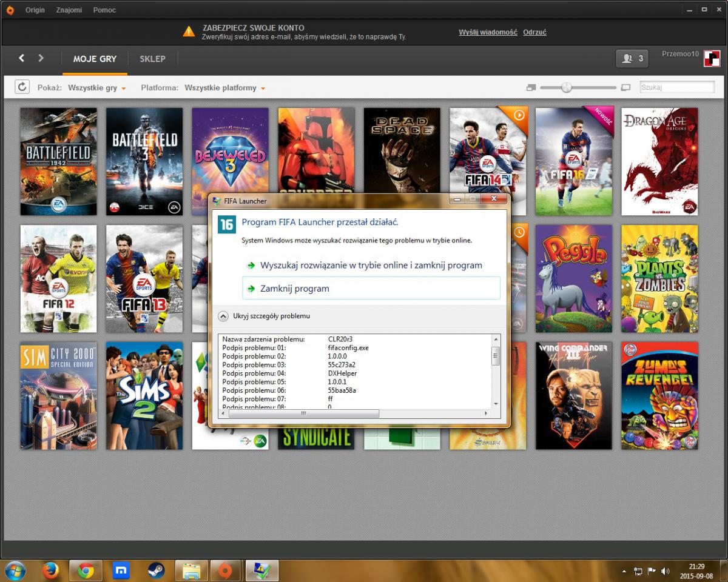Viewport: 728px width, 582px height.
Task: Click the warning triangle icon in notification bar
Action: click(x=189, y=32)
